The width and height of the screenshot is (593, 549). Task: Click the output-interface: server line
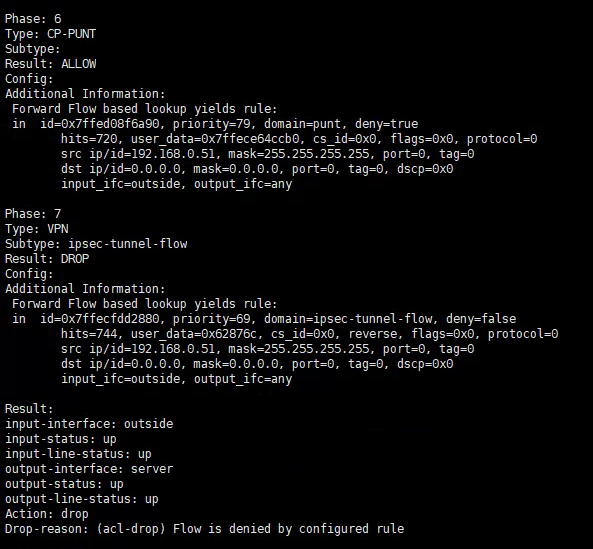point(89,469)
